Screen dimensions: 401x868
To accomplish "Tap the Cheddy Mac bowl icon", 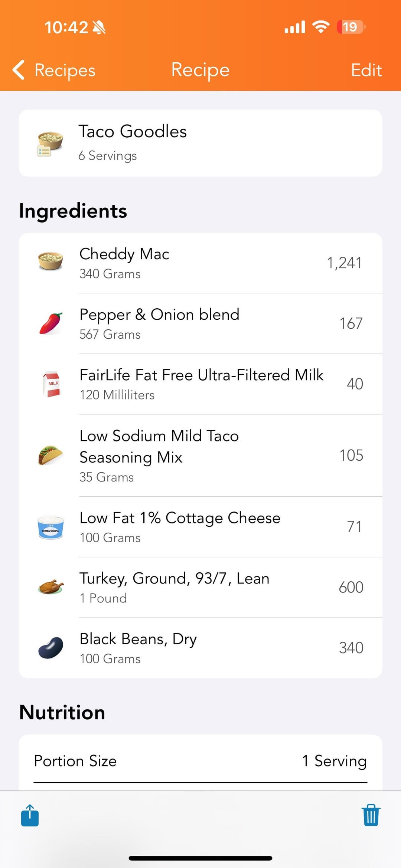I will [50, 261].
